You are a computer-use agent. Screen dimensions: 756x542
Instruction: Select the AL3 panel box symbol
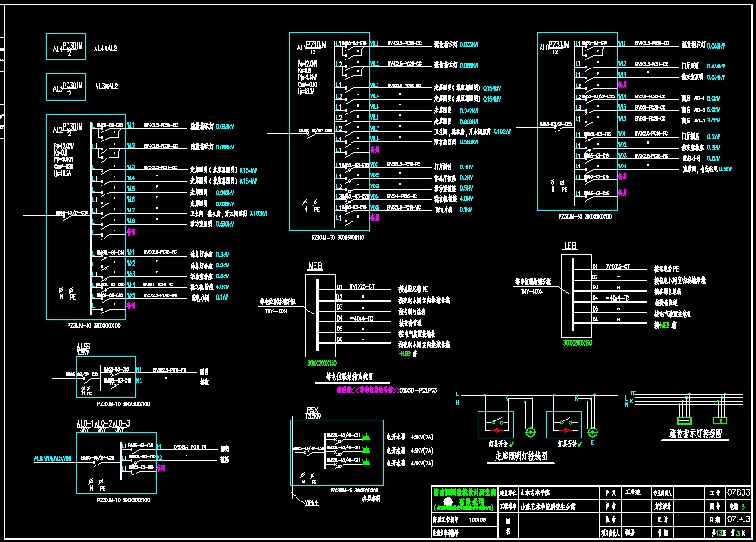click(x=65, y=86)
